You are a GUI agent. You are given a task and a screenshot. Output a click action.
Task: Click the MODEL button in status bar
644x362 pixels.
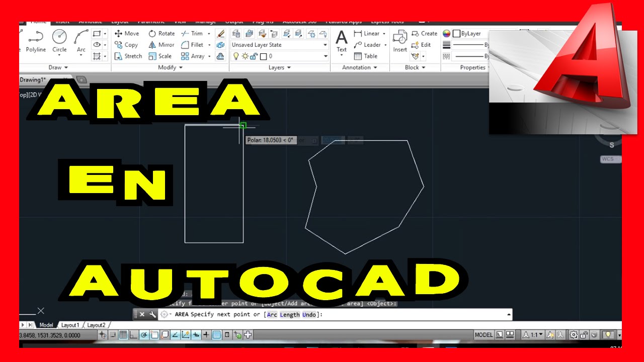coord(484,335)
